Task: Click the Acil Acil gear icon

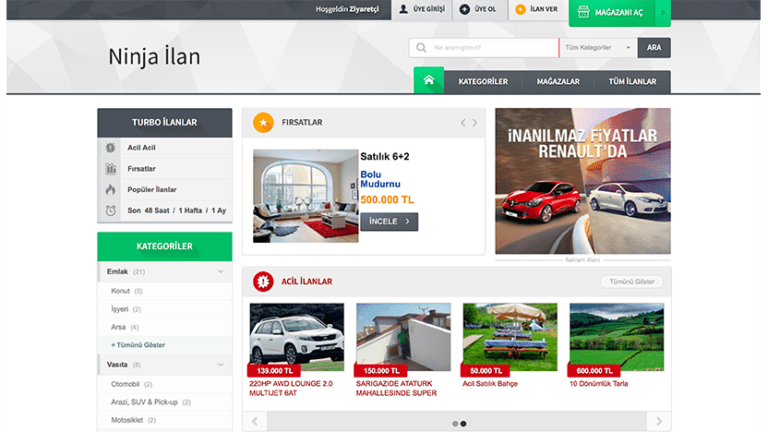Action: [111, 148]
